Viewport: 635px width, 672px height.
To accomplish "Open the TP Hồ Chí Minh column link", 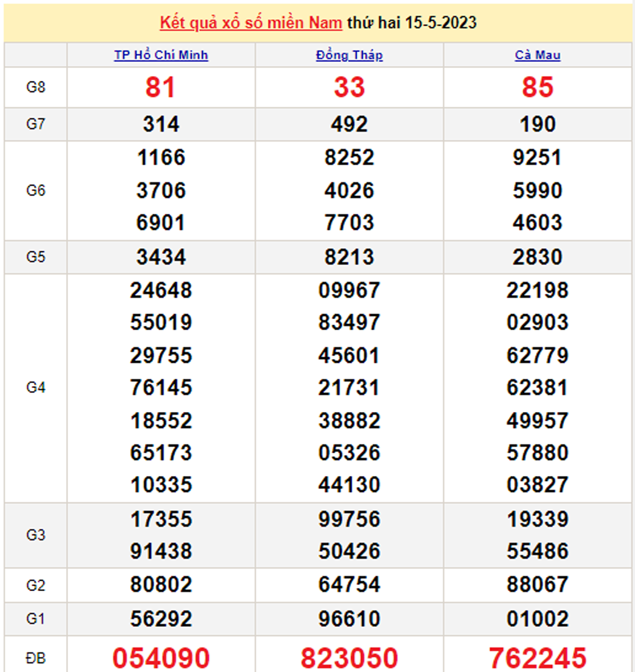I will pyautogui.click(x=161, y=55).
